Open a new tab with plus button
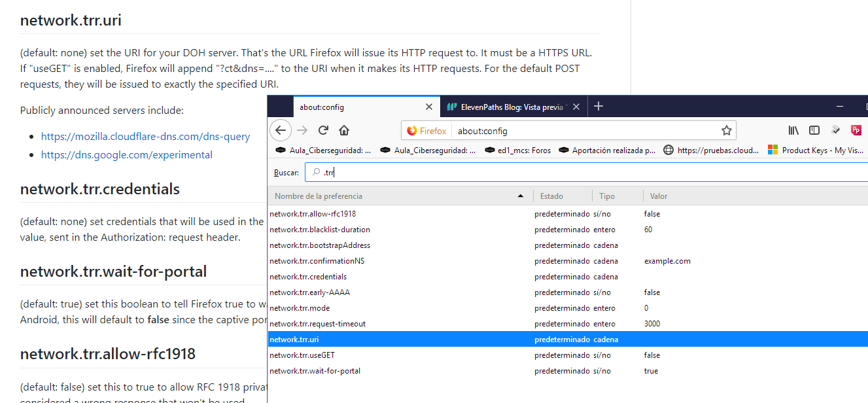 click(598, 107)
